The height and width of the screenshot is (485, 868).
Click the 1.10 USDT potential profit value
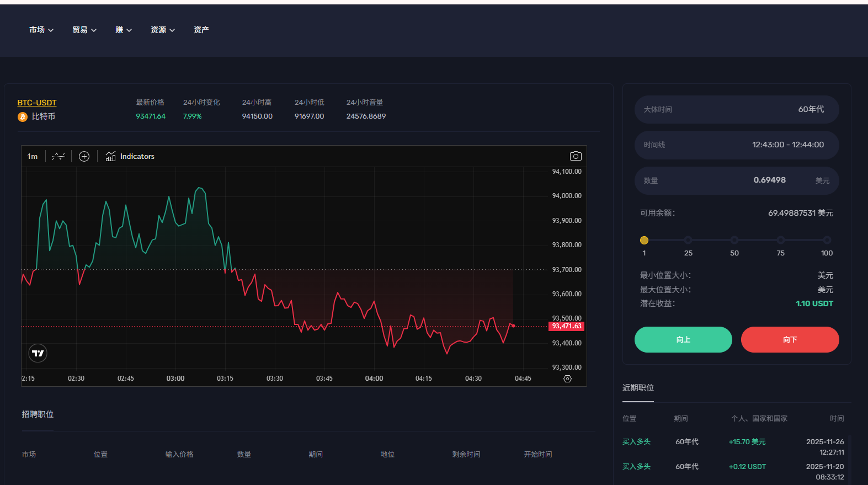point(814,303)
